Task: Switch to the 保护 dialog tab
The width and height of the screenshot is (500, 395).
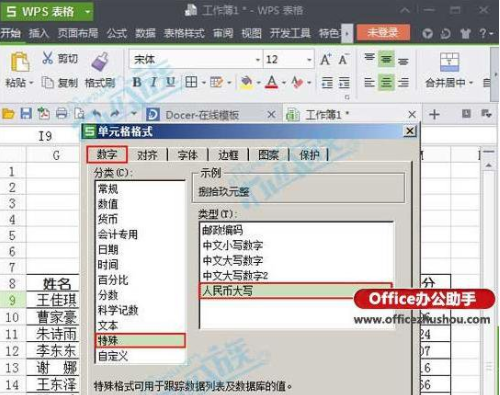Action: click(309, 155)
